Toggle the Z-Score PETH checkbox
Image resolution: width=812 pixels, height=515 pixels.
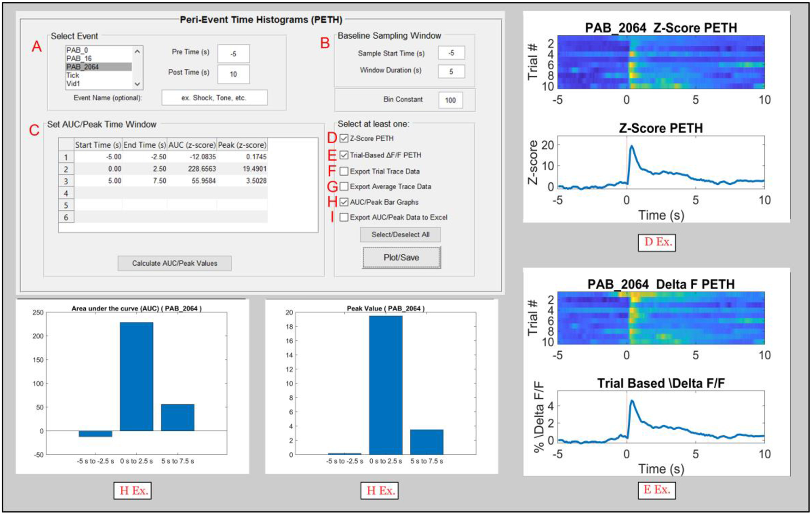(344, 138)
